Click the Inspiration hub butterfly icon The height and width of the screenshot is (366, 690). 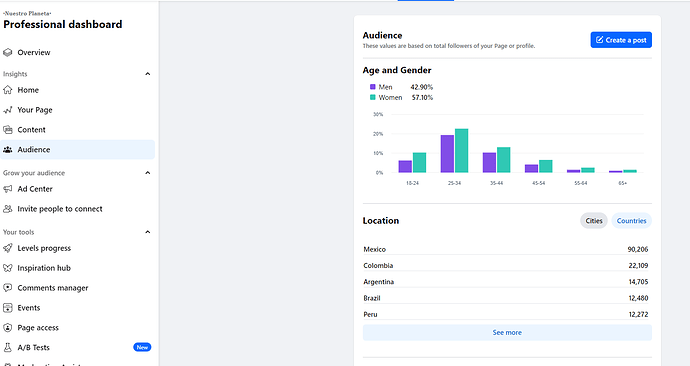7,268
